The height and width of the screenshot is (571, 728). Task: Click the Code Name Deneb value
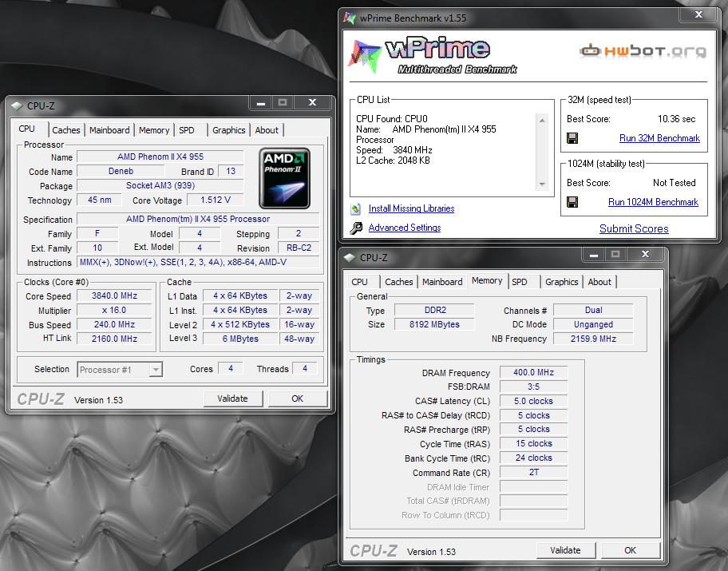(x=121, y=172)
